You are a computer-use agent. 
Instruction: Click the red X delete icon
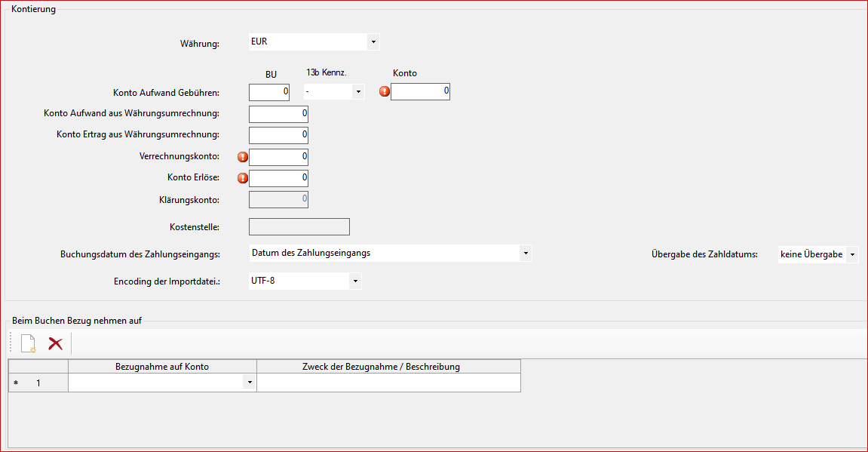pos(55,343)
